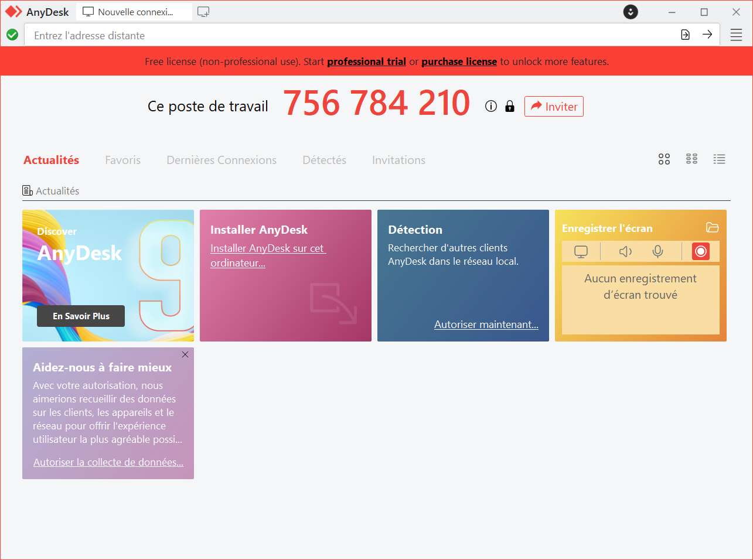Click the AnyDesk logo icon in title bar
753x560 pixels.
(13, 12)
